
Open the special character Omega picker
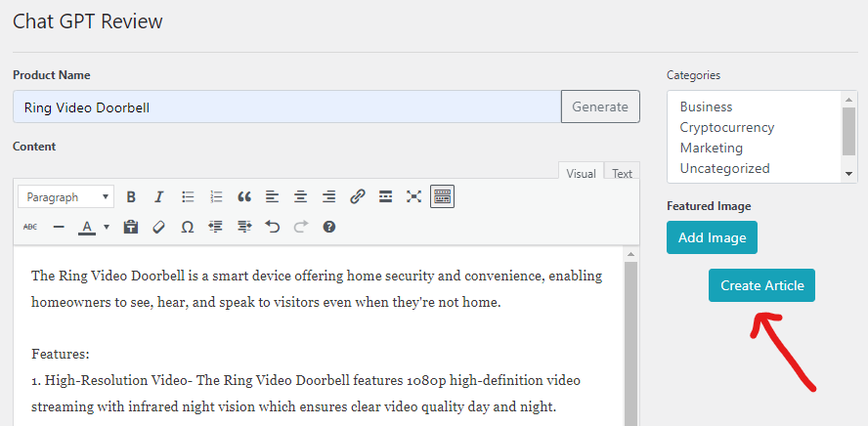click(188, 227)
